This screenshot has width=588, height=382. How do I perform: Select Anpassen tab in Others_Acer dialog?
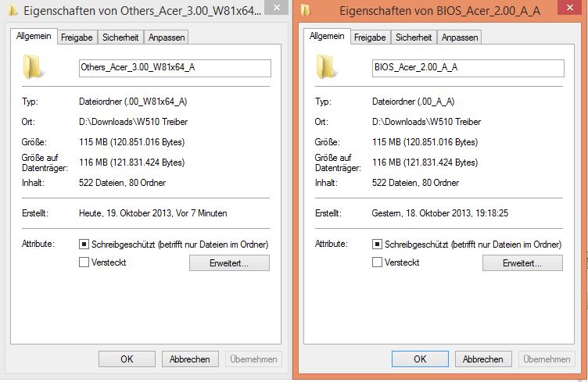tap(166, 37)
